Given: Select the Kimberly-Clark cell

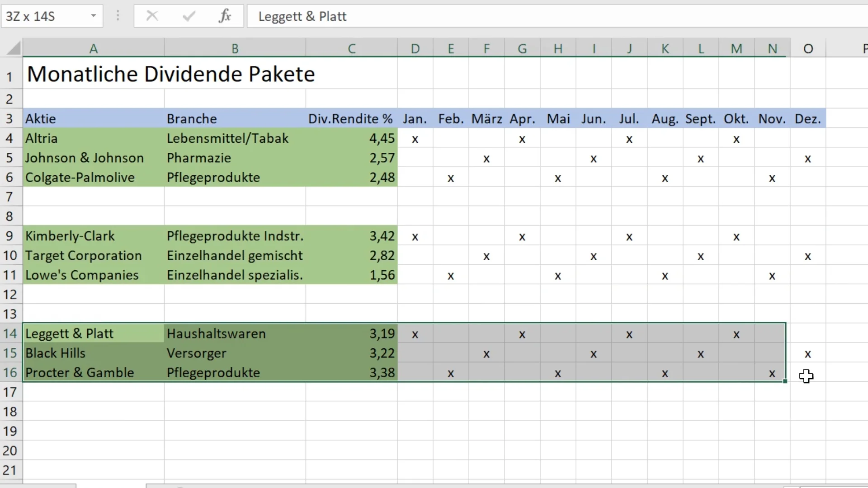Looking at the screenshot, I should pyautogui.click(x=94, y=236).
